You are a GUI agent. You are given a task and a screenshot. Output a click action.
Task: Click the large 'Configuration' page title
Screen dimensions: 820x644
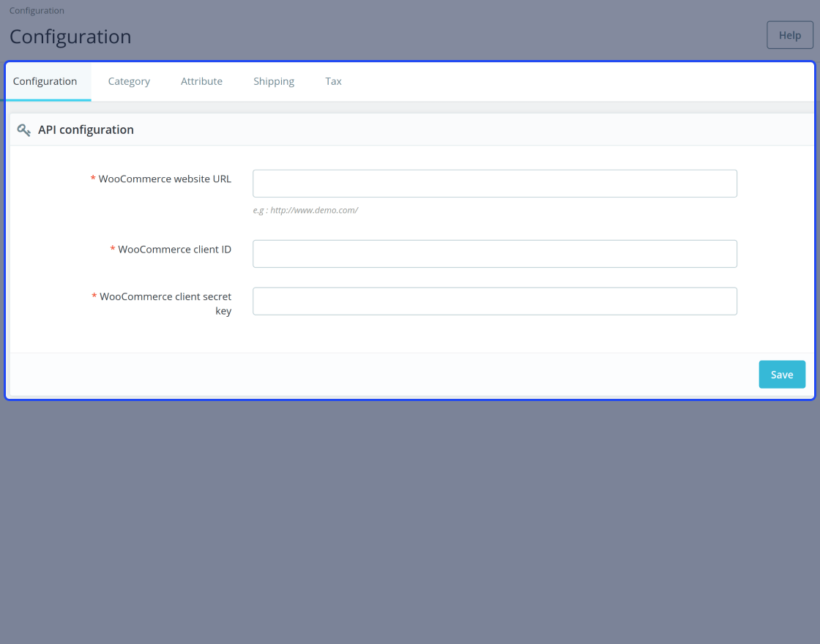70,37
